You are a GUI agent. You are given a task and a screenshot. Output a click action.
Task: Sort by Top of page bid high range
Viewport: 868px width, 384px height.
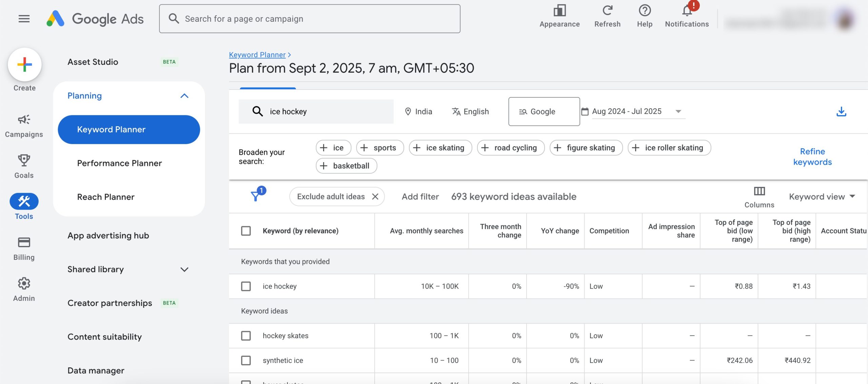(791, 231)
